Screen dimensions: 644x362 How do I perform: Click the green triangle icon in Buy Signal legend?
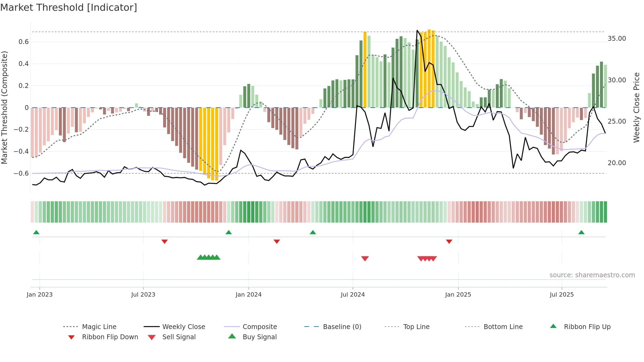coord(232,336)
